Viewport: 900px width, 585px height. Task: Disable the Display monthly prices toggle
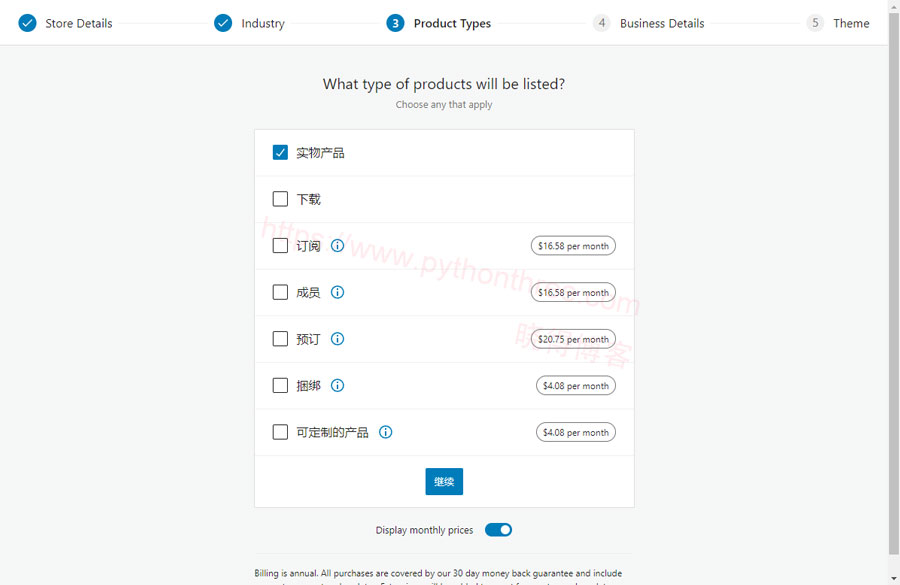click(497, 529)
